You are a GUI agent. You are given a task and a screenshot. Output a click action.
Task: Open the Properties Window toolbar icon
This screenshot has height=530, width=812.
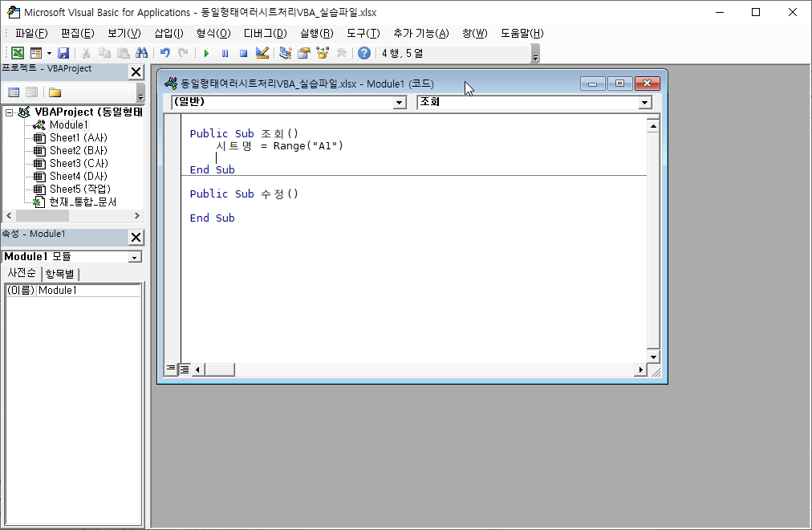[304, 53]
